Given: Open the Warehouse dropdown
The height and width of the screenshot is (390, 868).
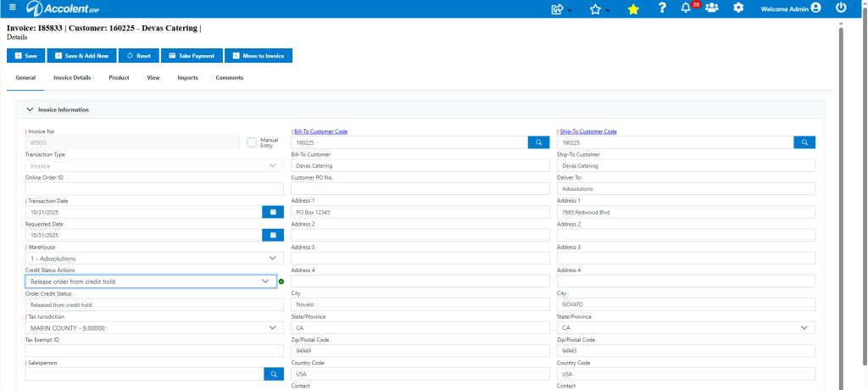Looking at the screenshot, I should click(x=154, y=258).
